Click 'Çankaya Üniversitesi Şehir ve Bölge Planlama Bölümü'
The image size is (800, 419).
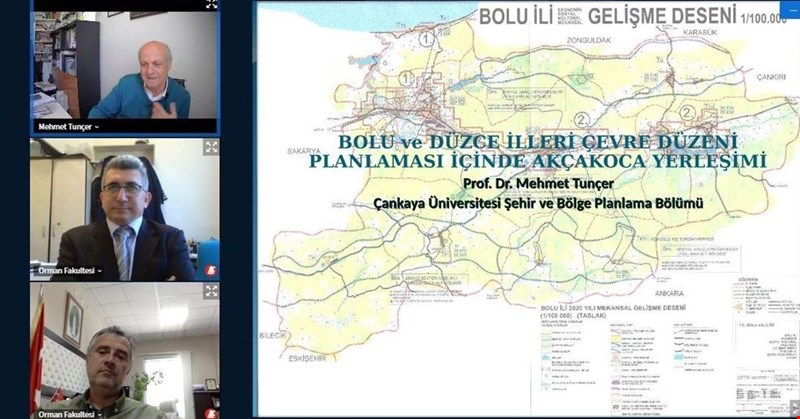coord(538,203)
